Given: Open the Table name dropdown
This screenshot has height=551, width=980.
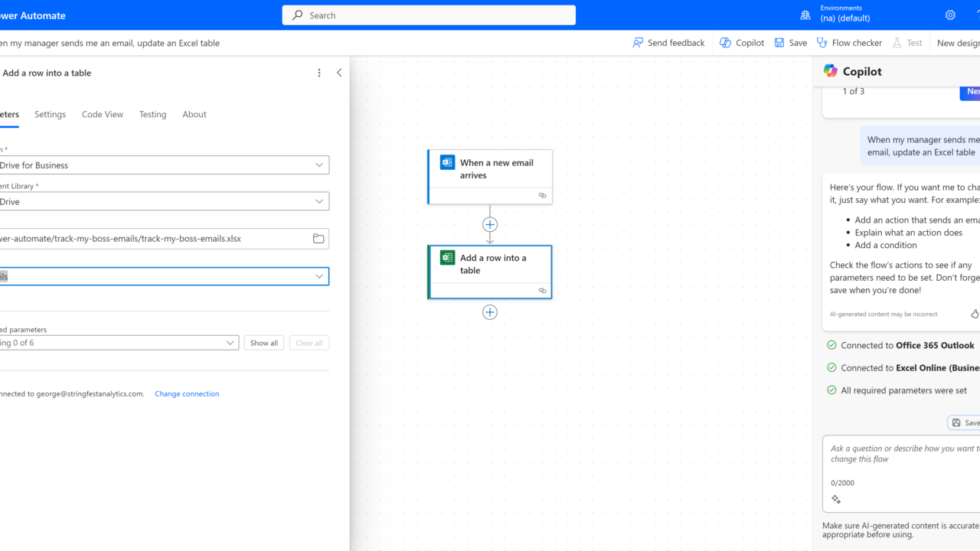Looking at the screenshot, I should (x=319, y=276).
